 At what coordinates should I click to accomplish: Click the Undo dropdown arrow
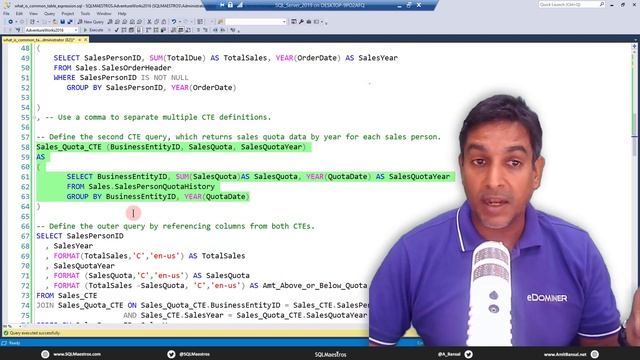[x=180, y=22]
